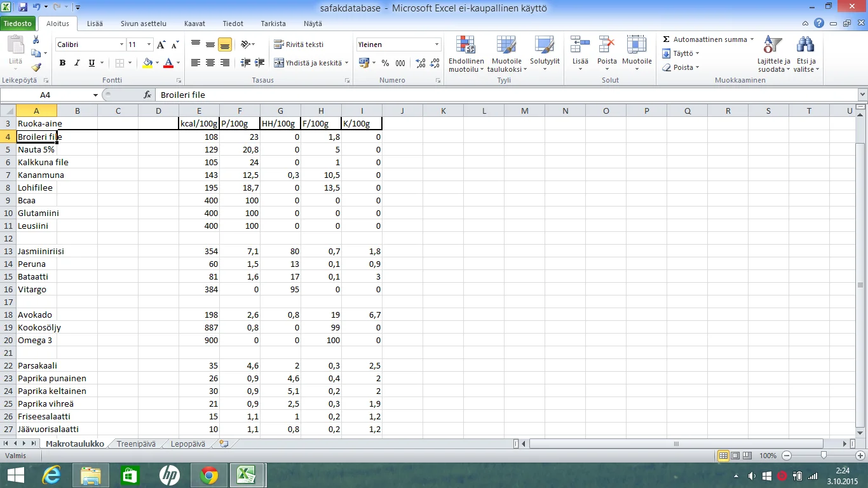Toggle Rivitä teksti wrap text
This screenshot has height=488, width=868.
coord(299,44)
